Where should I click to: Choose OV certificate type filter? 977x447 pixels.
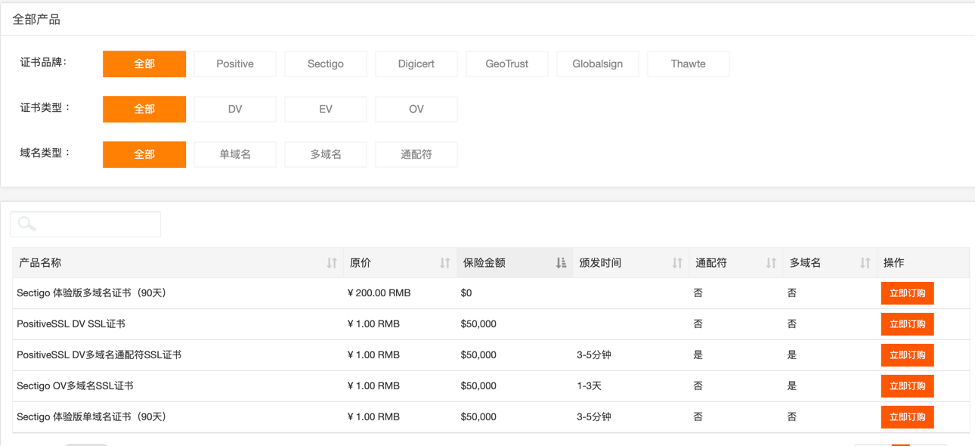(x=416, y=109)
